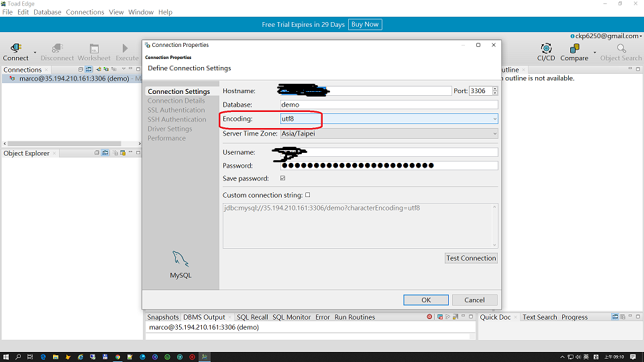
Task: Uncheck the Save password checkbox
Action: point(282,178)
